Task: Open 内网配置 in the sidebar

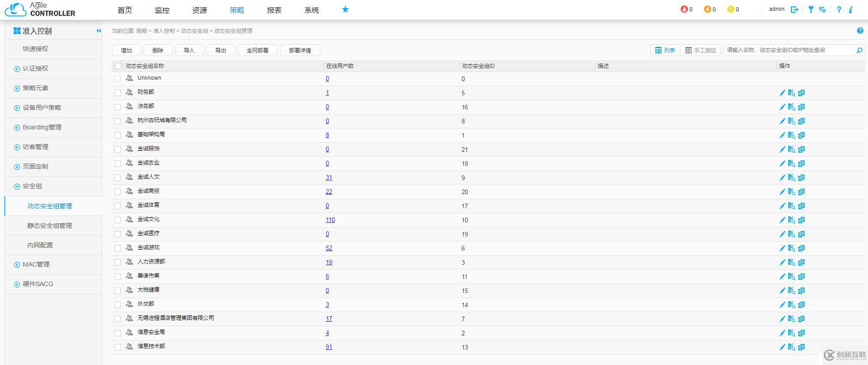Action: [40, 245]
